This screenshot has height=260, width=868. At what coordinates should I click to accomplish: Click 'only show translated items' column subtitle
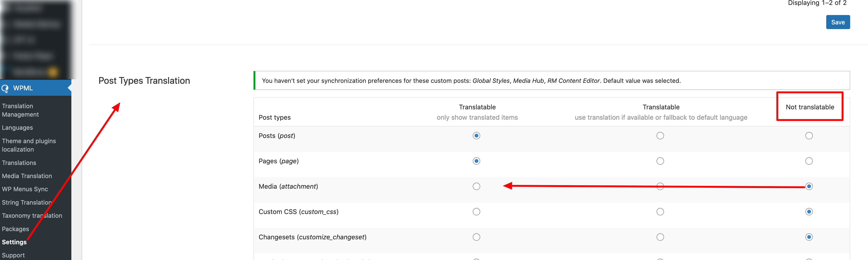(477, 118)
